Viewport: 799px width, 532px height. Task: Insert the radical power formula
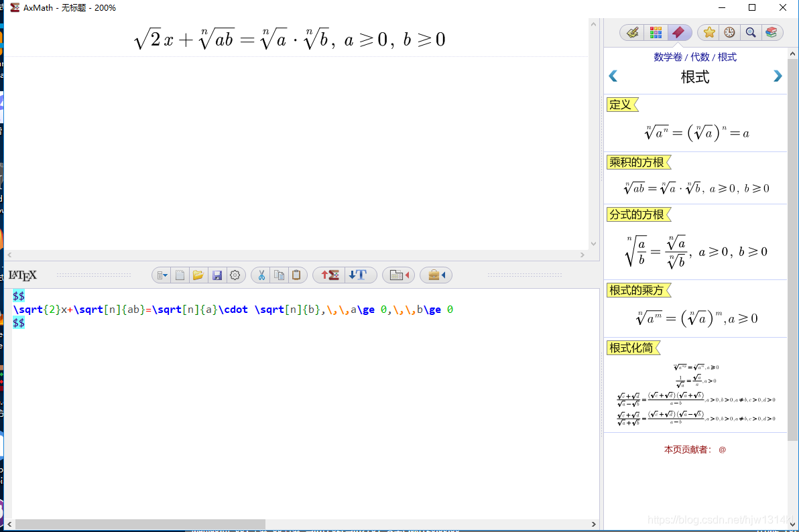pos(696,318)
